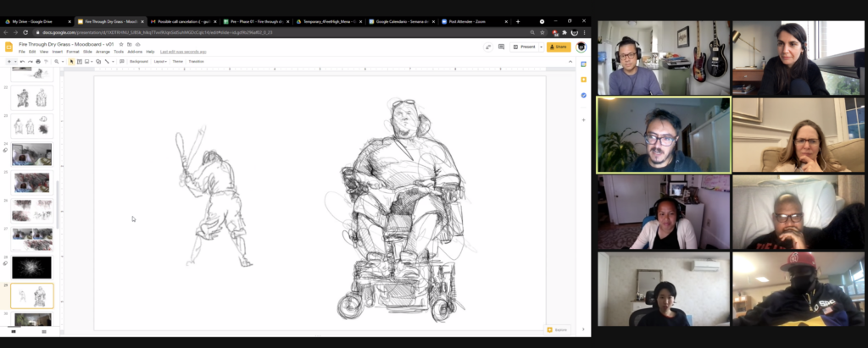Open the Insert menu
The height and width of the screenshot is (348, 868).
click(57, 52)
